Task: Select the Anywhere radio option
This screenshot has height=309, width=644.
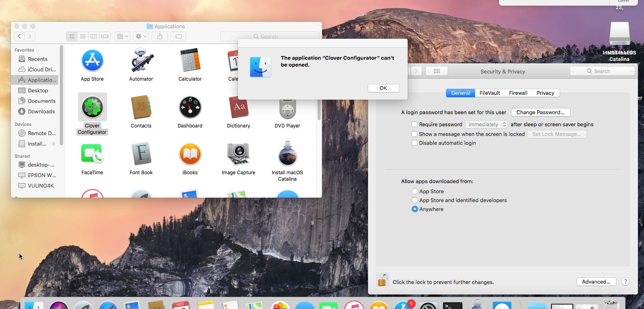Action: click(x=415, y=209)
